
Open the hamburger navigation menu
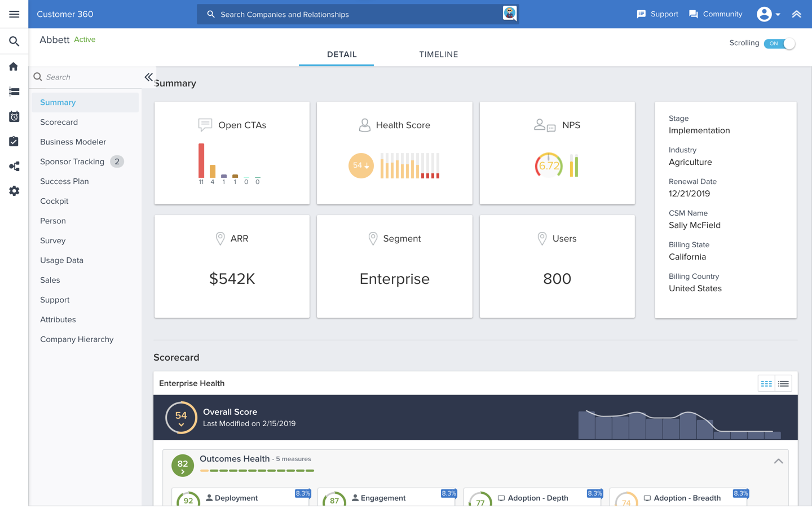(14, 14)
